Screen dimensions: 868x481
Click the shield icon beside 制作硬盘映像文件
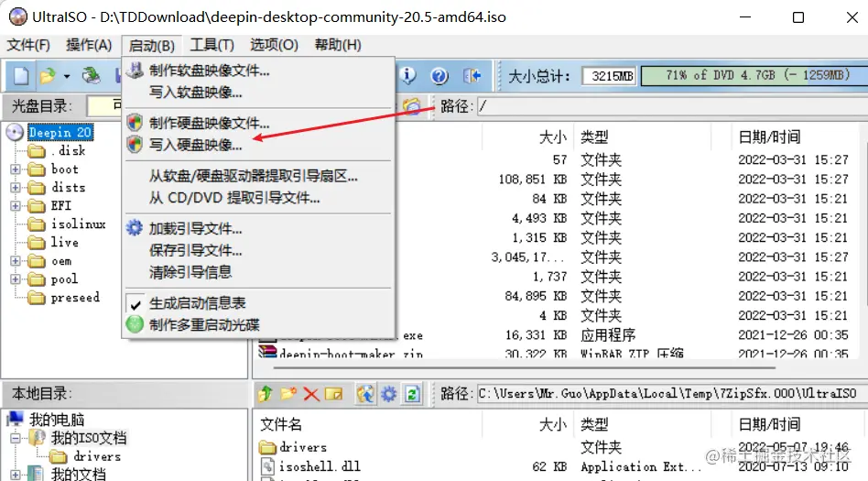tap(135, 122)
